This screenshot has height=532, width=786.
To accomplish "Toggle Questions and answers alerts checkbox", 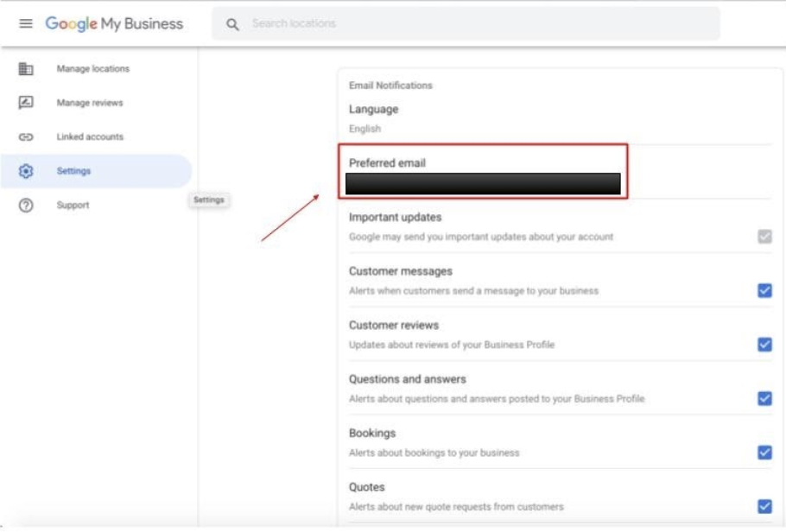I will (764, 399).
